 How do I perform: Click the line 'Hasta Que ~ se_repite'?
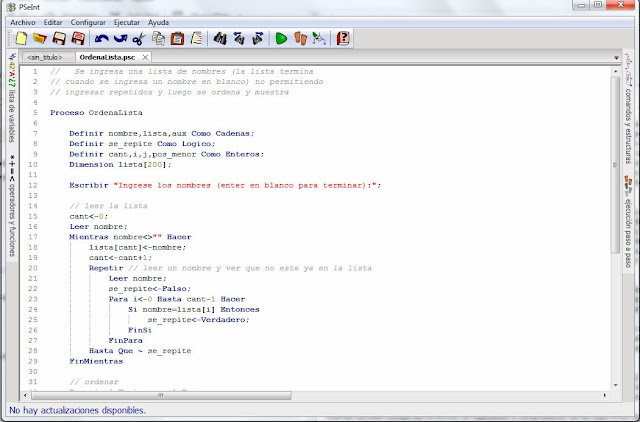click(x=140, y=351)
